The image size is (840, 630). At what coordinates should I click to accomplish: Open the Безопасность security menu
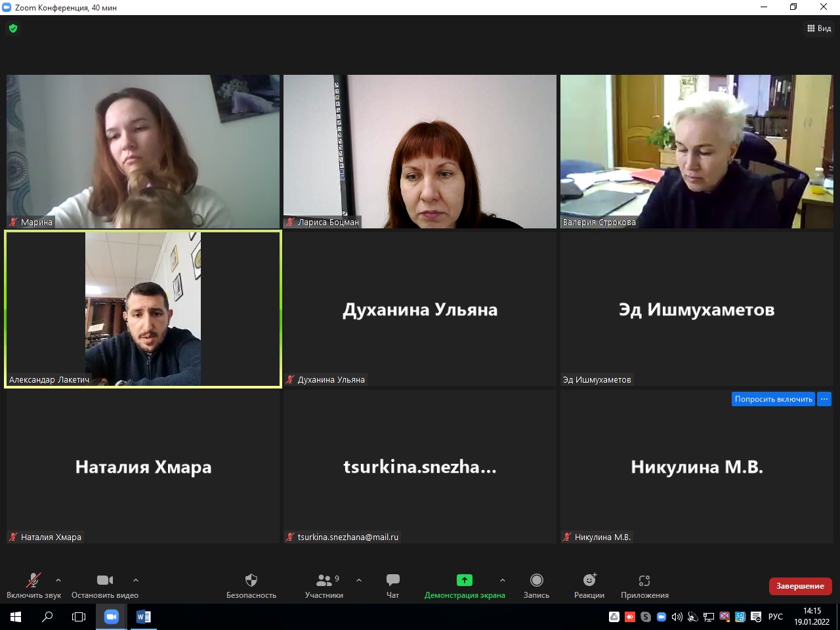click(x=251, y=585)
